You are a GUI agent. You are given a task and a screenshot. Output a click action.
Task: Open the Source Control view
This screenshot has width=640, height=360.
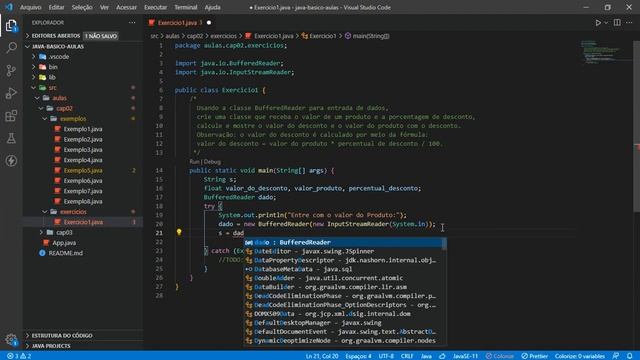pos(11,71)
